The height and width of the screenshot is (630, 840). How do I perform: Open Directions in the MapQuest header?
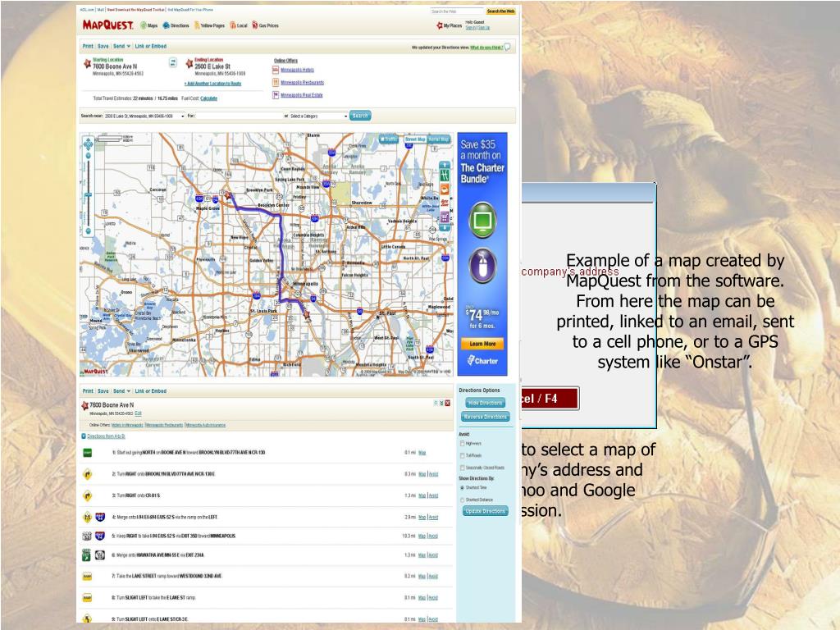click(x=176, y=25)
